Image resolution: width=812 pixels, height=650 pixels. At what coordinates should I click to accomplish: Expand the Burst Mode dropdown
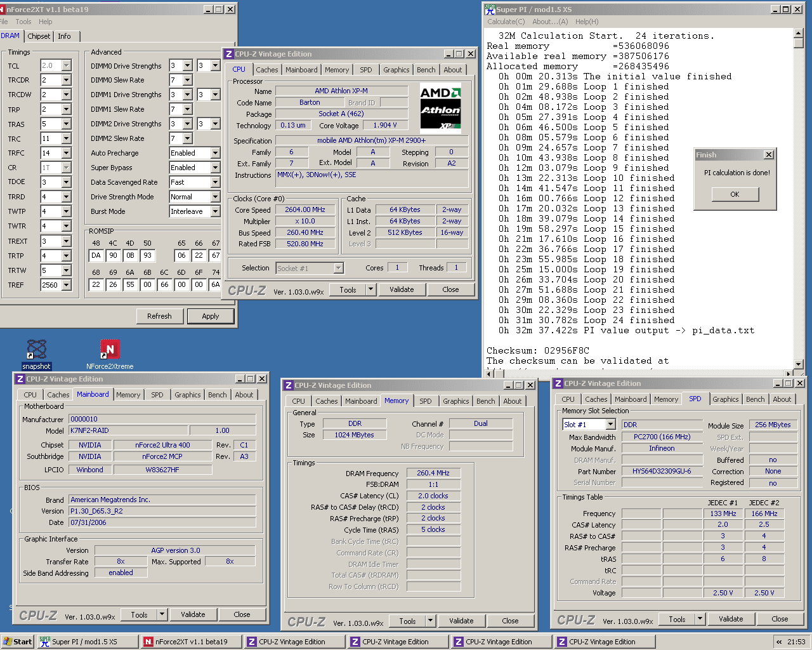[x=215, y=211]
